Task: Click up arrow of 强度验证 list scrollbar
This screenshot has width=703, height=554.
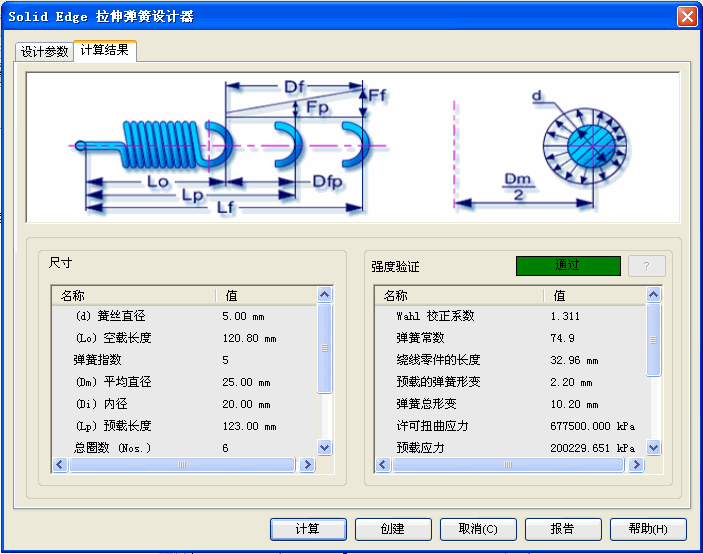Action: tap(653, 295)
